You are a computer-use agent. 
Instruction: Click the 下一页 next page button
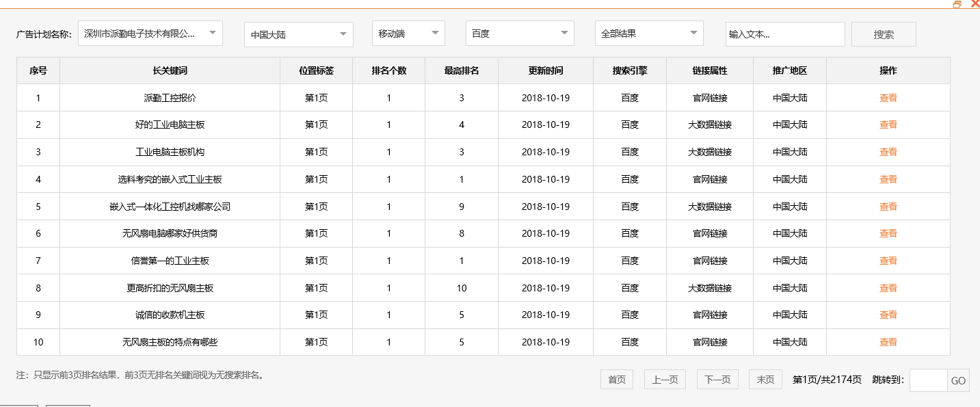click(717, 379)
